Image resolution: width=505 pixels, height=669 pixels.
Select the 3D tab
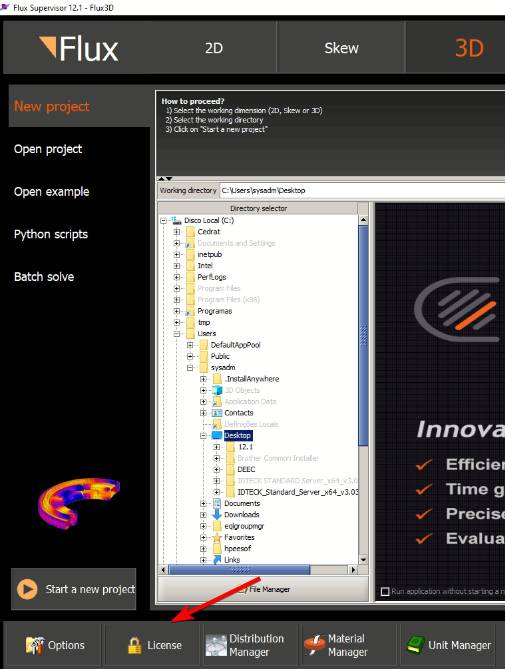[456, 48]
